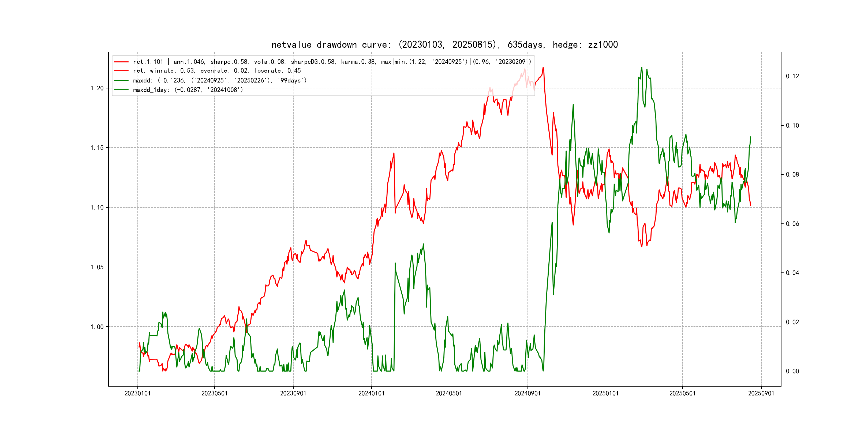
Task: Click the 20230101 x-axis date label
Action: tap(137, 394)
